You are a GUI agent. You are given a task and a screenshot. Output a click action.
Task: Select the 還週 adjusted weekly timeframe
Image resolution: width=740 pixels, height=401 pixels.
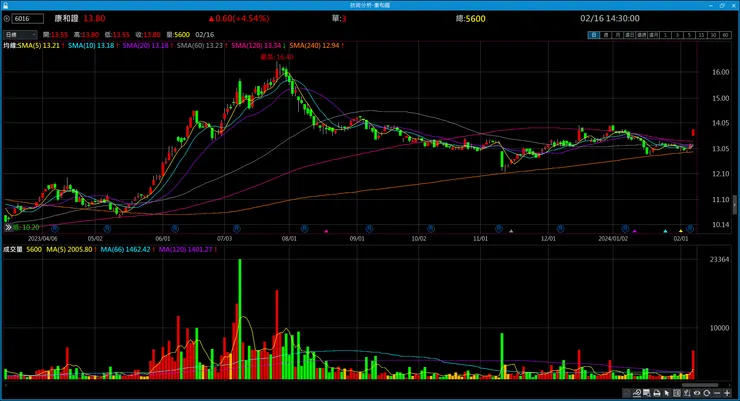[641, 35]
